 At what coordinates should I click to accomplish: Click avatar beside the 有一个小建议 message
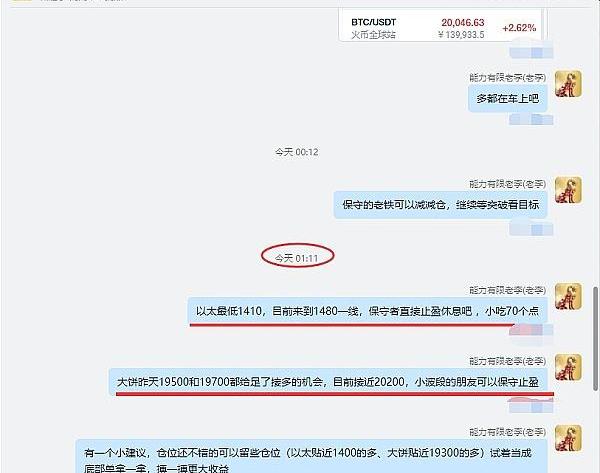tap(568, 441)
